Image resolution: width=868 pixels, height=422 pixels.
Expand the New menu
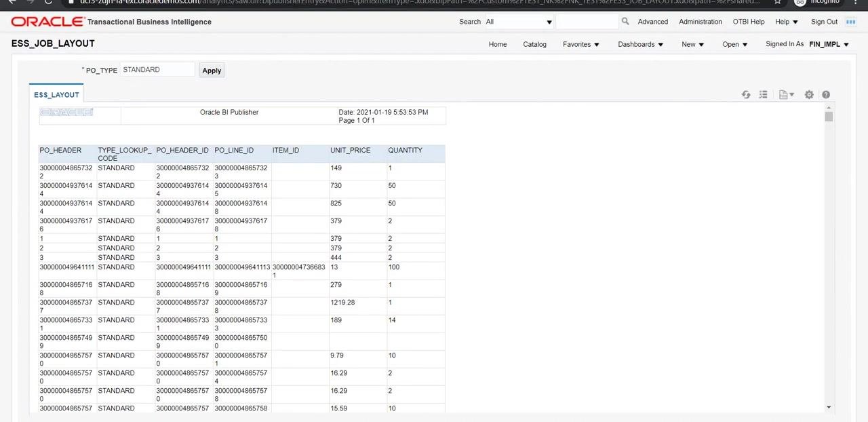[x=693, y=45]
